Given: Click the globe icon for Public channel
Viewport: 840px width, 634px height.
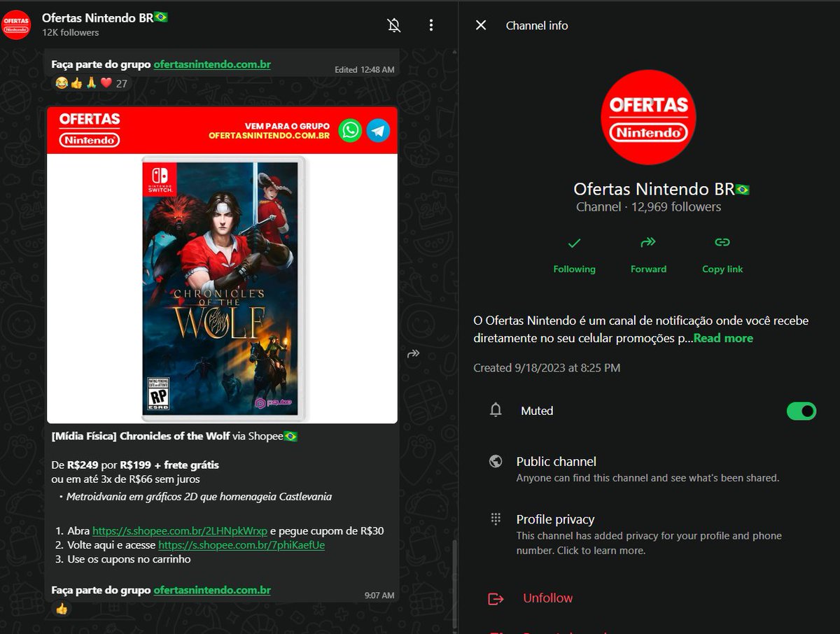Looking at the screenshot, I should (x=496, y=462).
